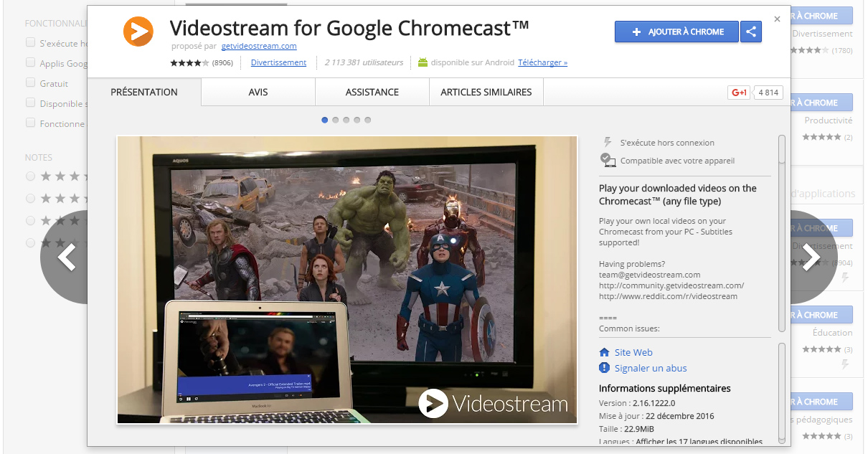
Task: Open the ARTICLES SIMILAIRES tab
Action: point(486,92)
